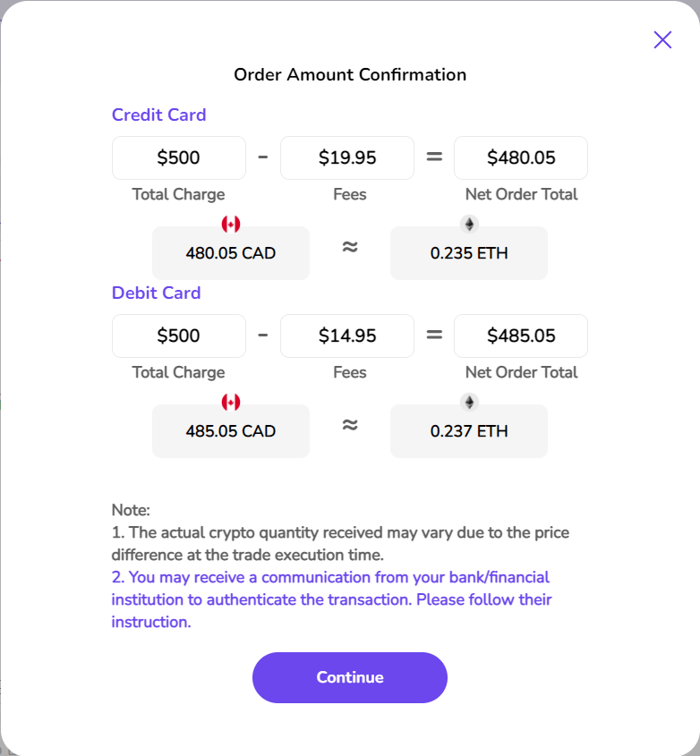Select the Credit Card heading

point(158,115)
